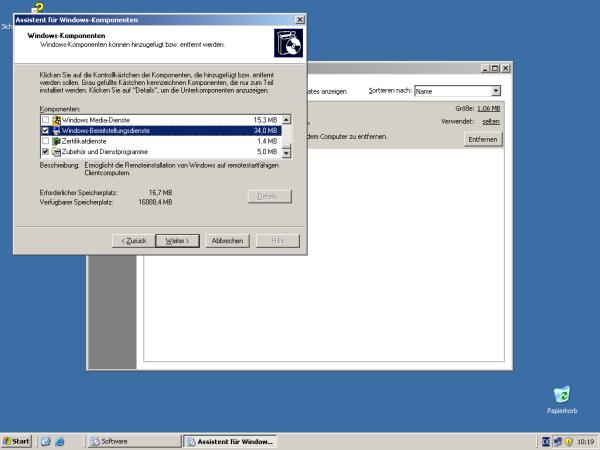
Task: Click the first quick launch icon
Action: click(x=46, y=442)
